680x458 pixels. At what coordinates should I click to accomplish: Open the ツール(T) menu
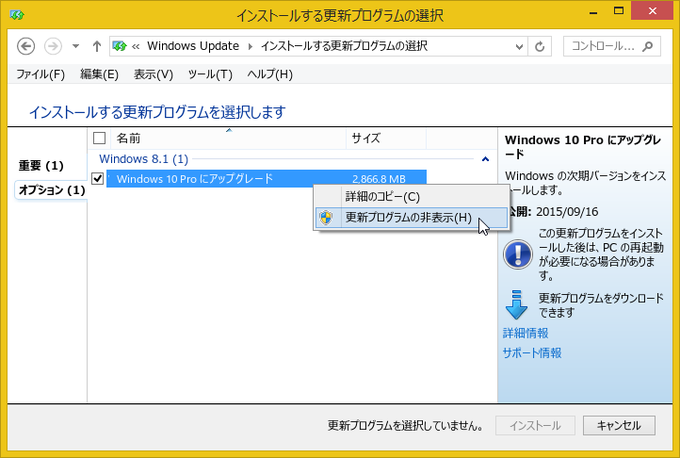click(210, 74)
